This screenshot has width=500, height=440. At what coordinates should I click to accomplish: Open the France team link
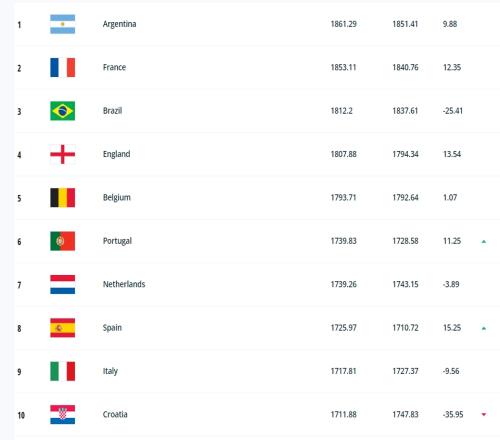(114, 67)
